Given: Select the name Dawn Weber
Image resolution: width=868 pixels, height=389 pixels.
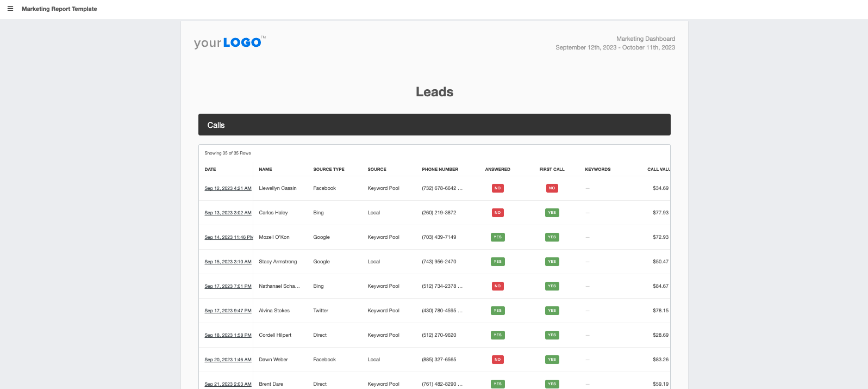Looking at the screenshot, I should [x=273, y=360].
